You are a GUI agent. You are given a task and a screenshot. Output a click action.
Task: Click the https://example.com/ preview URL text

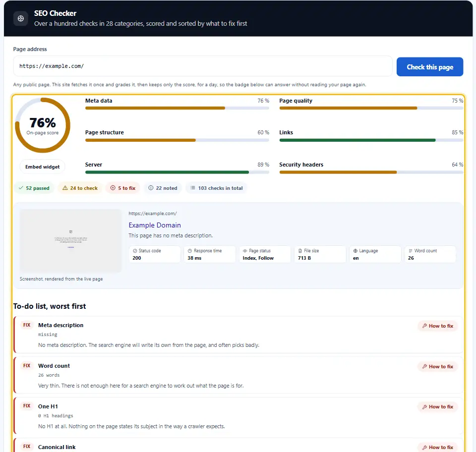click(x=153, y=214)
